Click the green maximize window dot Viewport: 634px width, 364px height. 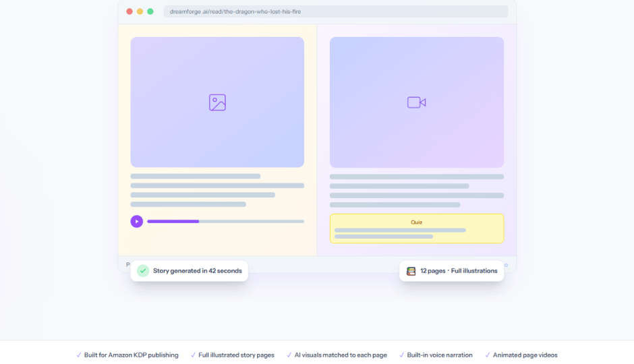[150, 11]
